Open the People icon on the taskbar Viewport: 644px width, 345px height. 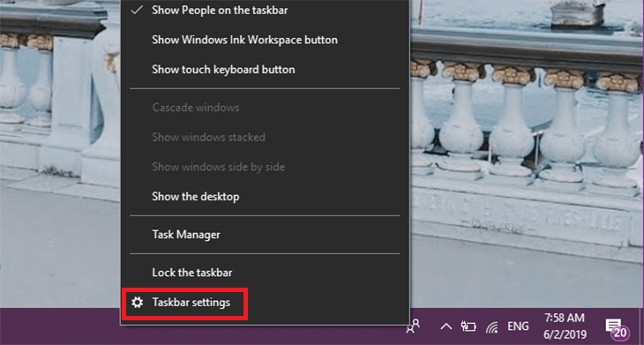412,326
